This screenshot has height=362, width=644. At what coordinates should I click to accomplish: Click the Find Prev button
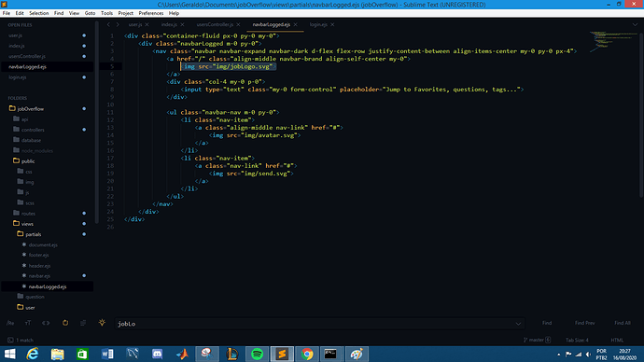click(584, 323)
